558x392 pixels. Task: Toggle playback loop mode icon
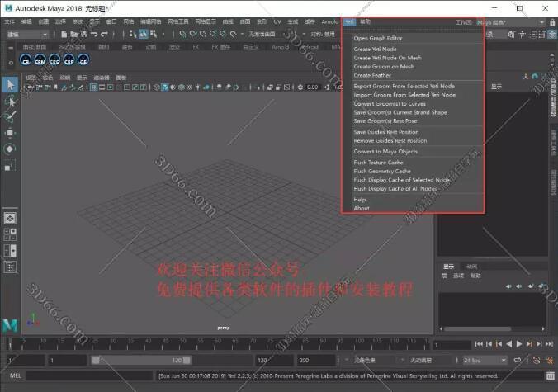(x=518, y=361)
